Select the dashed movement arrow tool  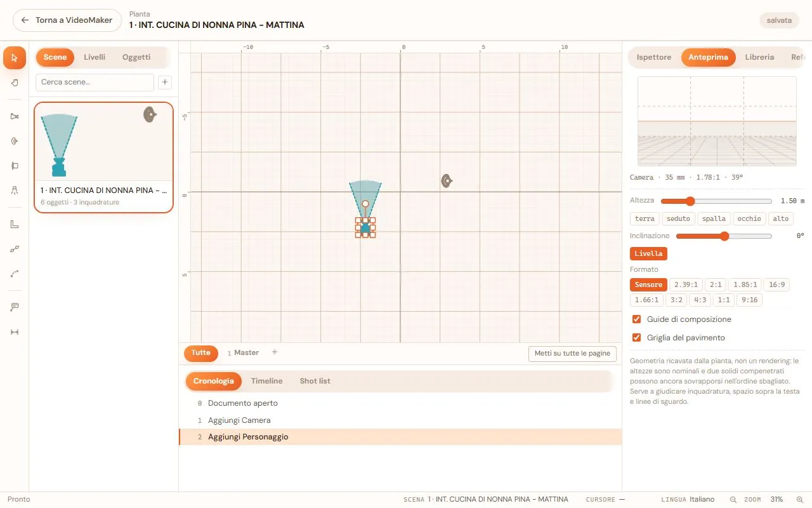tap(15, 274)
